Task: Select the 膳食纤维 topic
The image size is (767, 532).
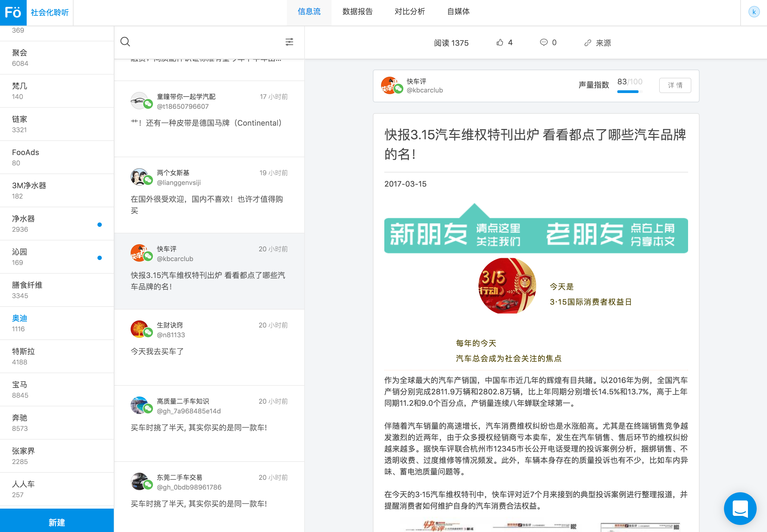Action: tap(57, 290)
